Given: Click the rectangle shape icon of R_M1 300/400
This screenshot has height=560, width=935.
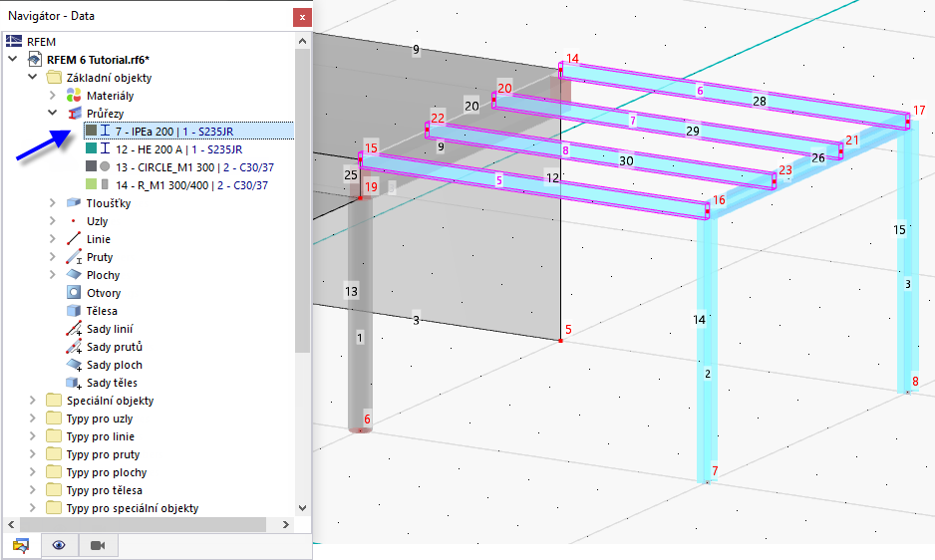Looking at the screenshot, I should click(x=105, y=184).
